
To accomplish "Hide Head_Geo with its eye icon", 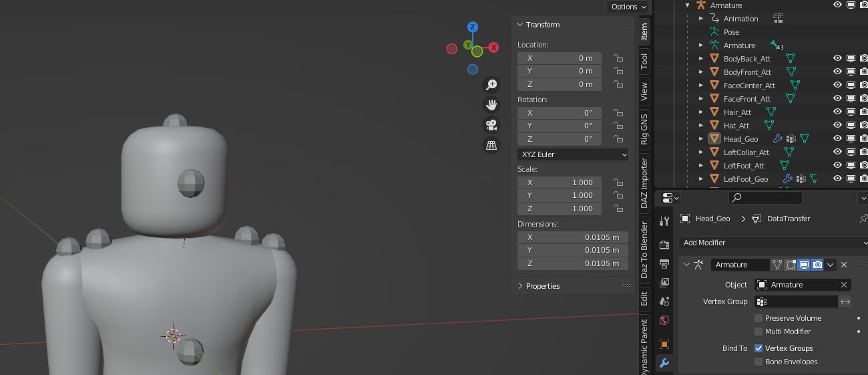I will pos(837,139).
